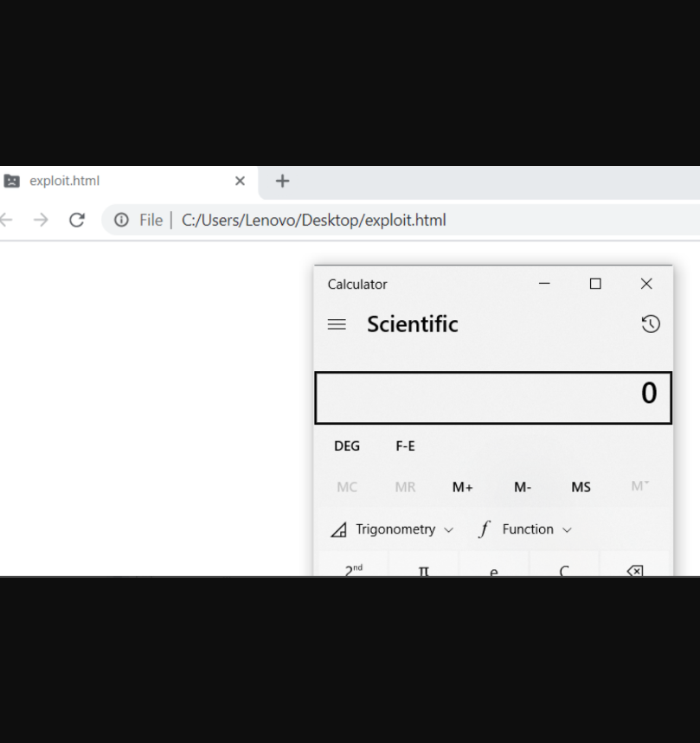
Task: Click the address bar file path
Action: click(x=313, y=220)
